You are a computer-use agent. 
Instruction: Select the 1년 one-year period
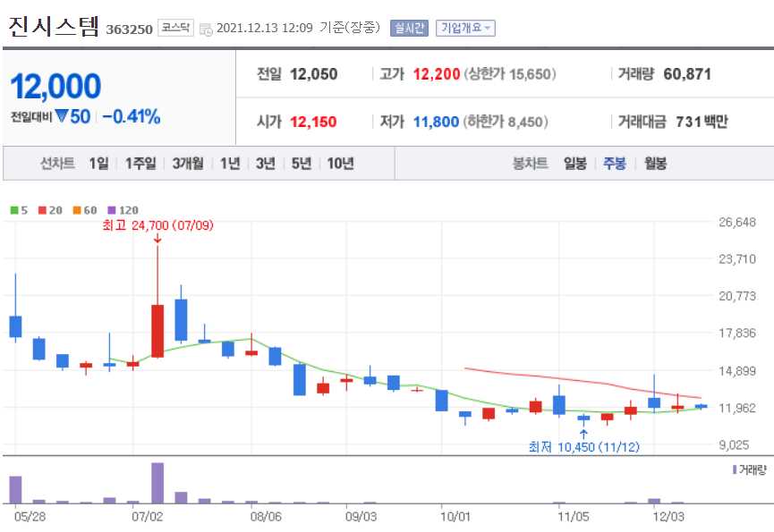click(x=229, y=164)
